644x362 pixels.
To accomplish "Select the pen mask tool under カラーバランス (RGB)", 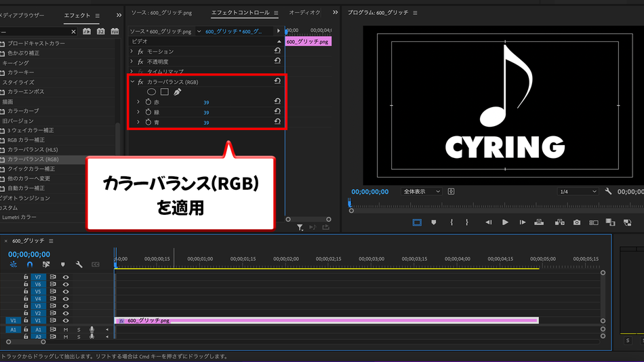I will (x=178, y=92).
